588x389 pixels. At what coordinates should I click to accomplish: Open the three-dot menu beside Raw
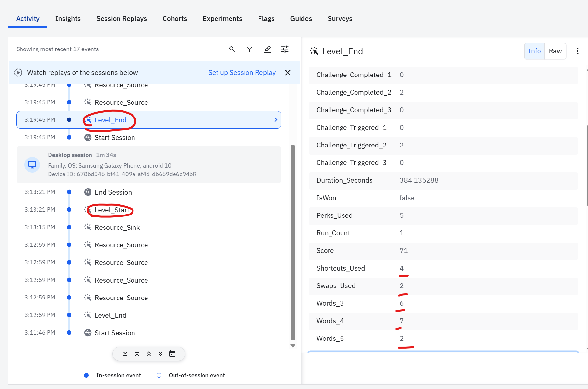coord(577,51)
